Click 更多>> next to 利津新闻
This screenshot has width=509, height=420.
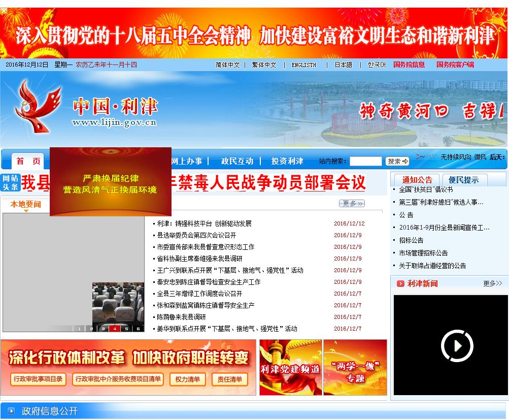(x=492, y=283)
